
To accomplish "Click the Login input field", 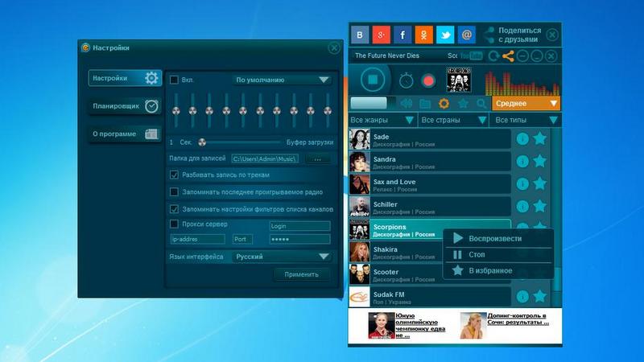I will tap(299, 226).
